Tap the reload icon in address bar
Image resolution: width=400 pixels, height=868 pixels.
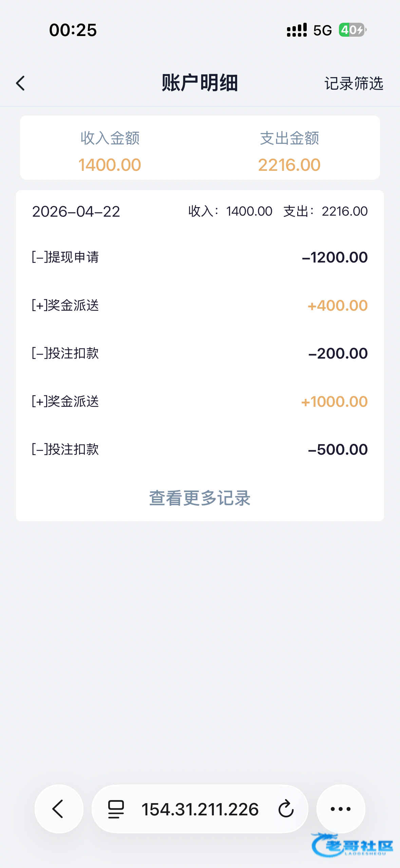[286, 809]
